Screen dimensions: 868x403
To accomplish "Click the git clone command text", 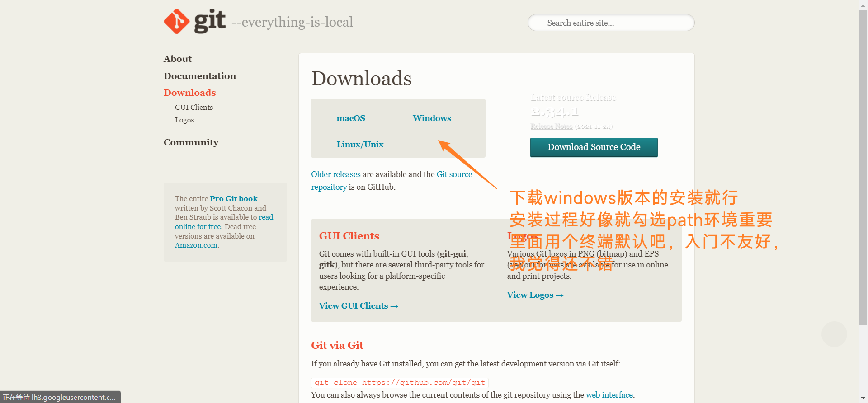I will [400, 383].
